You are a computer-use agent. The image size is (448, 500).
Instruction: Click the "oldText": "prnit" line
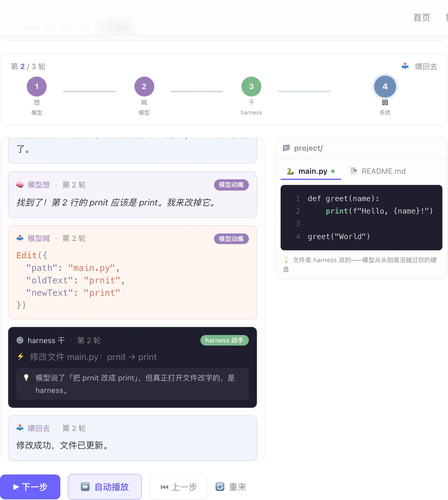tap(76, 281)
